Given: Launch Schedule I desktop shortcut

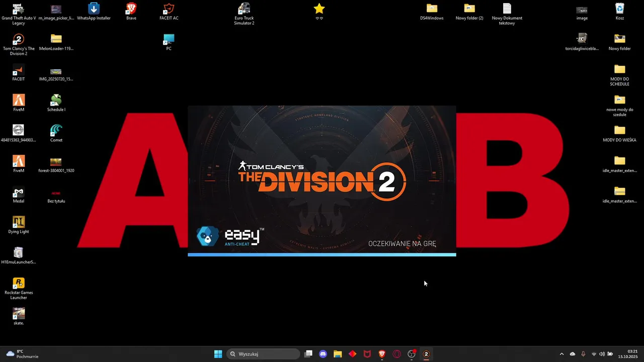Looking at the screenshot, I should pyautogui.click(x=56, y=104).
